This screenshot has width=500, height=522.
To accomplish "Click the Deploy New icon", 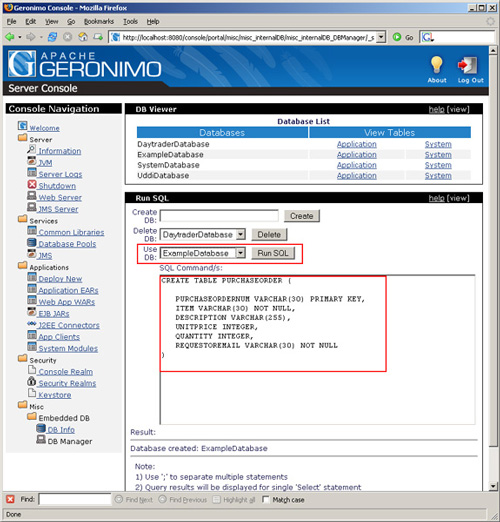I will tap(32, 277).
